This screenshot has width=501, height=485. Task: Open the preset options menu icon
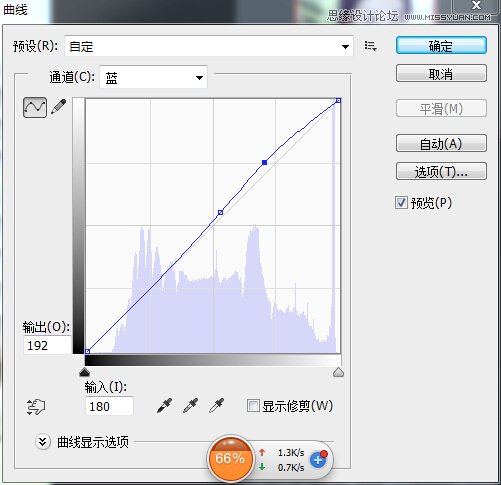pos(370,46)
